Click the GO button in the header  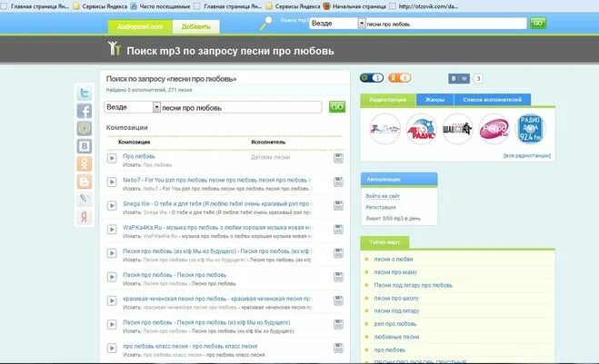(x=538, y=24)
